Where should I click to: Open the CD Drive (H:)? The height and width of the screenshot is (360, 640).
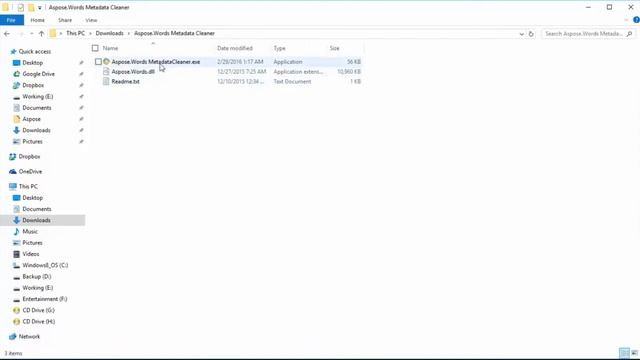[38, 321]
